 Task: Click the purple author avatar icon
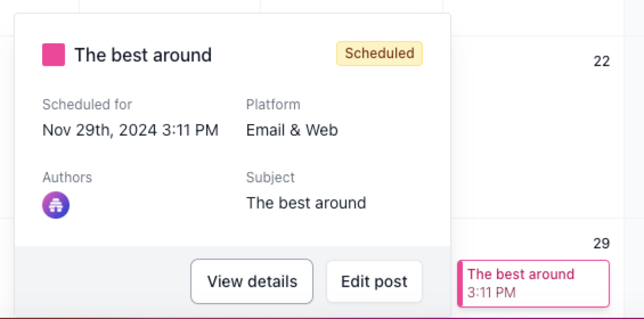(x=56, y=205)
